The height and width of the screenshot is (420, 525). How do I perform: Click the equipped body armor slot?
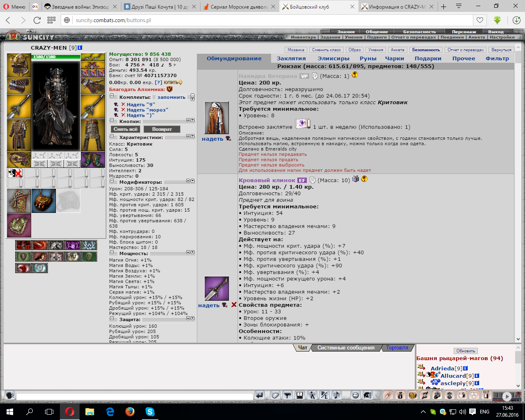click(x=19, y=135)
